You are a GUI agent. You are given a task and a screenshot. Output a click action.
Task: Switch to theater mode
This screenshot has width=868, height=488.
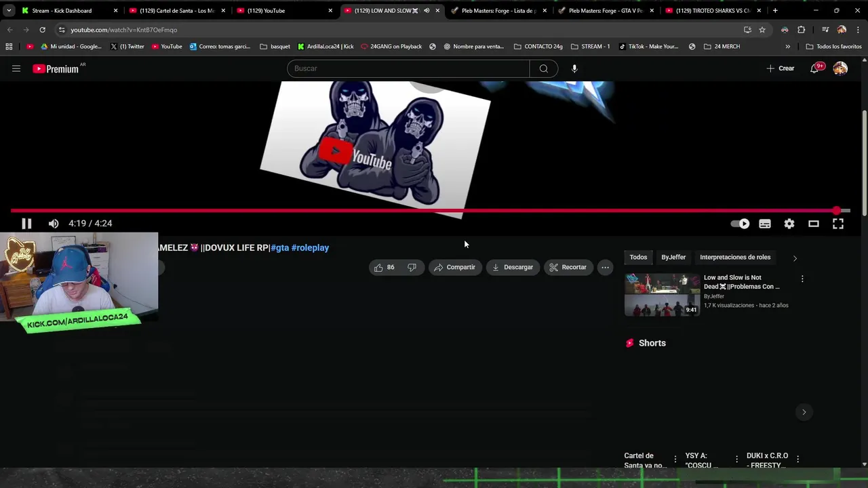(x=814, y=224)
